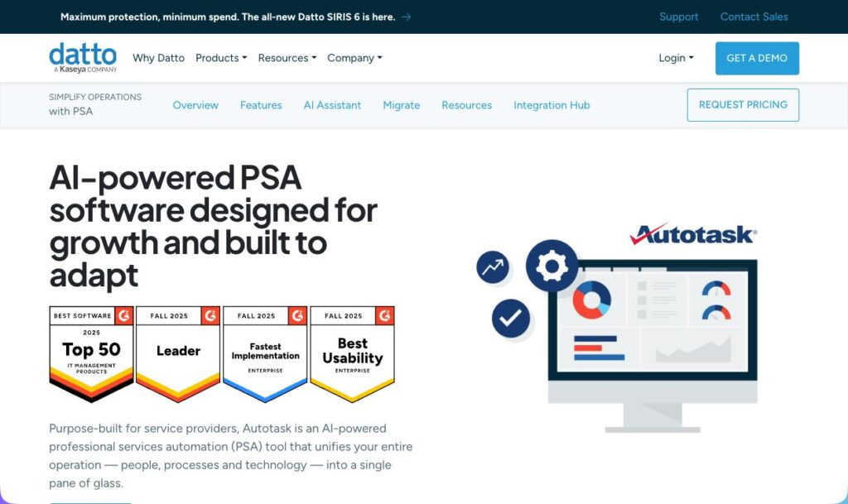Image resolution: width=848 pixels, height=504 pixels.
Task: Open the Why Datto page
Action: click(x=158, y=58)
